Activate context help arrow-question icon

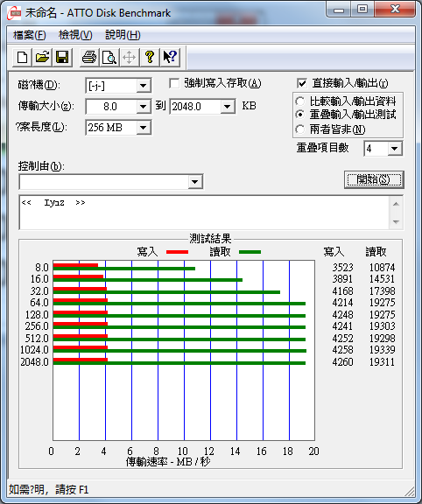pyautogui.click(x=170, y=58)
